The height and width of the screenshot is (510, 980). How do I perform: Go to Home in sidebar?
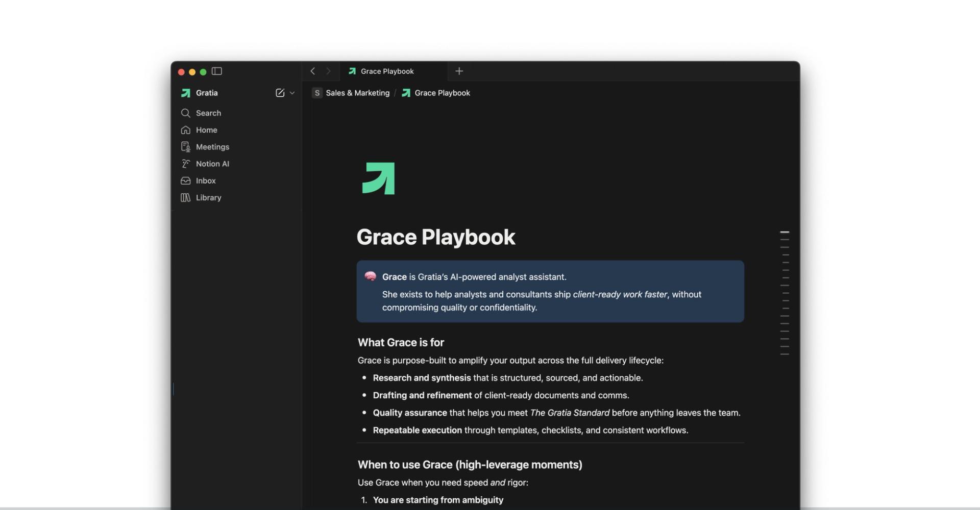tap(206, 130)
